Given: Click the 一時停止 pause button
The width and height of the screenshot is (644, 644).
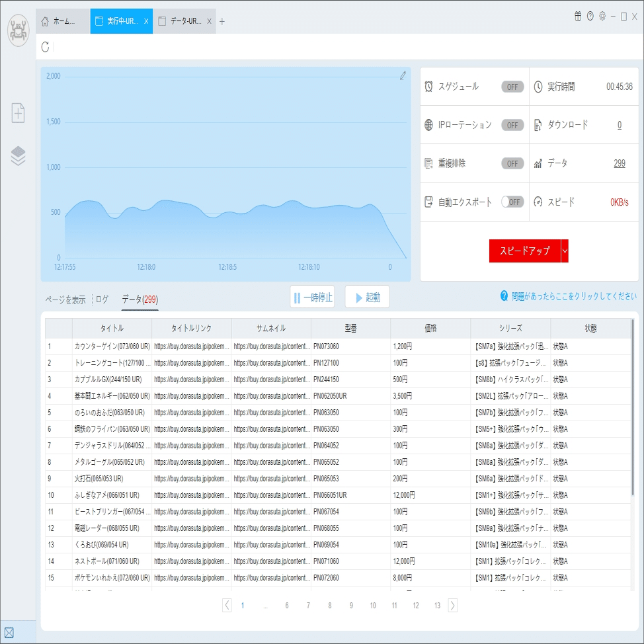Looking at the screenshot, I should (x=312, y=297).
